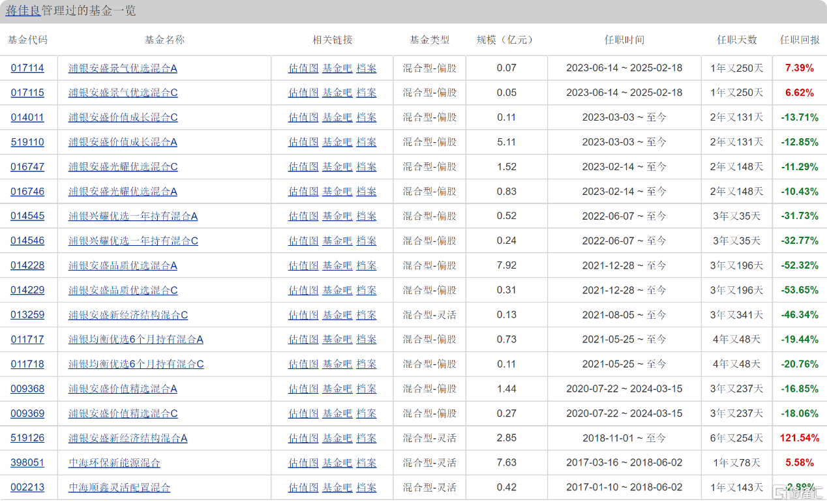
Task: Open 估值图 for 中海顺鑫灵活配置混合
Action: coord(303,488)
